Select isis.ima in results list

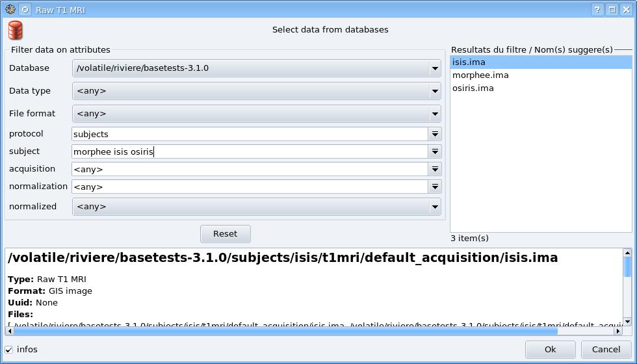(x=469, y=62)
